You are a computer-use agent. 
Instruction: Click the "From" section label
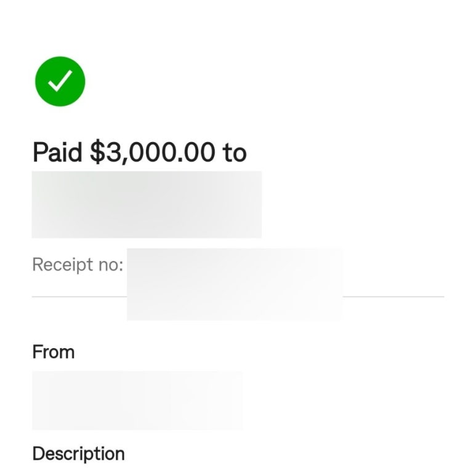pos(54,352)
